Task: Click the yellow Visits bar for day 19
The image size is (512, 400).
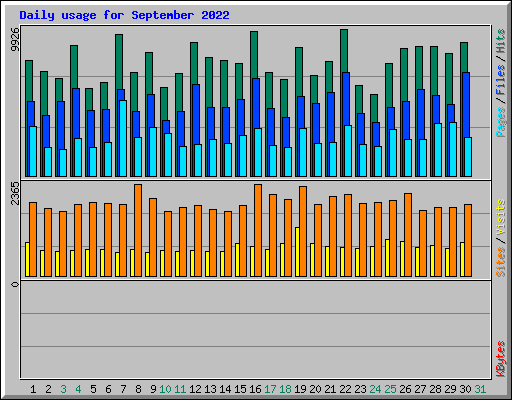Action: [297, 252]
